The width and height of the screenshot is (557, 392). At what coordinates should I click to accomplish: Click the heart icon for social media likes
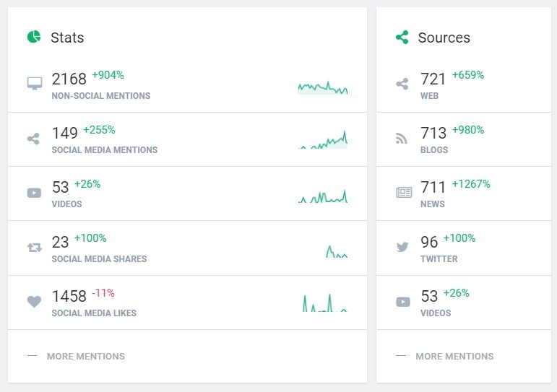pos(34,302)
